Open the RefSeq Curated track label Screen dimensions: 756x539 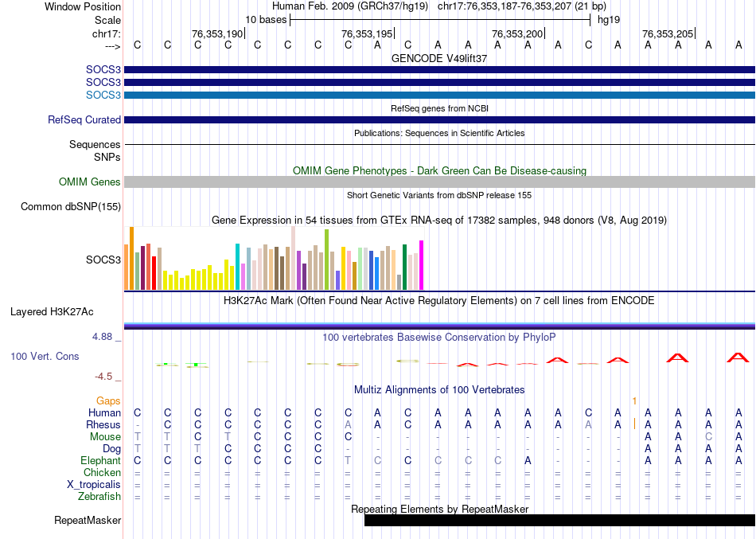[84, 119]
